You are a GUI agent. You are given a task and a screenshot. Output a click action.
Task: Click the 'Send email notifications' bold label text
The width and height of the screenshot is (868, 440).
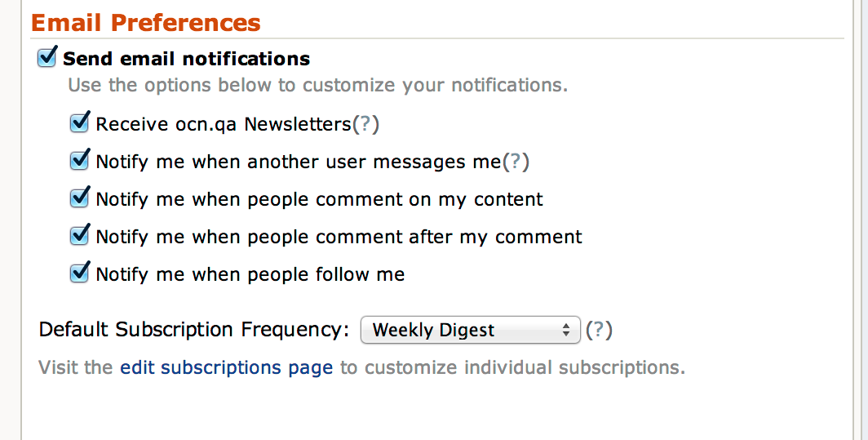(186, 59)
